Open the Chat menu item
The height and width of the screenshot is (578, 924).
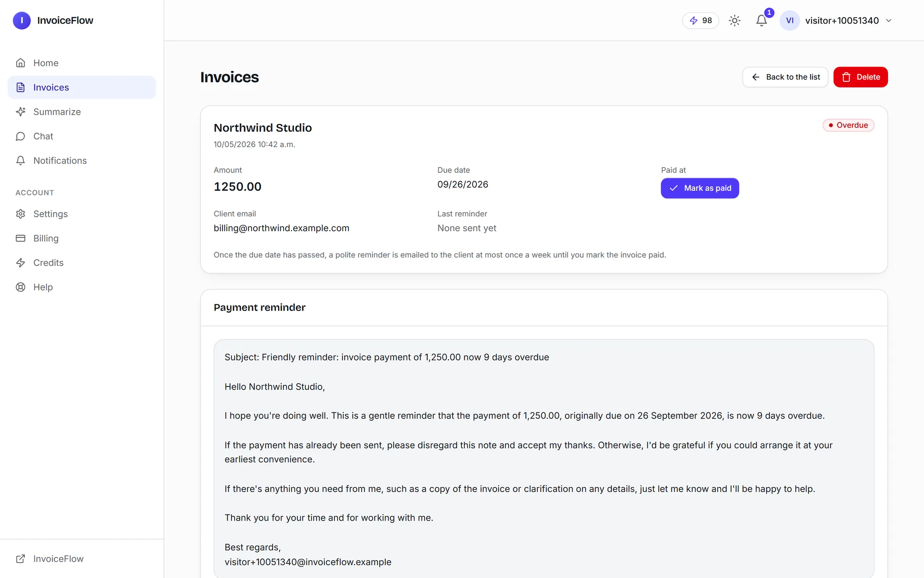pyautogui.click(x=82, y=136)
